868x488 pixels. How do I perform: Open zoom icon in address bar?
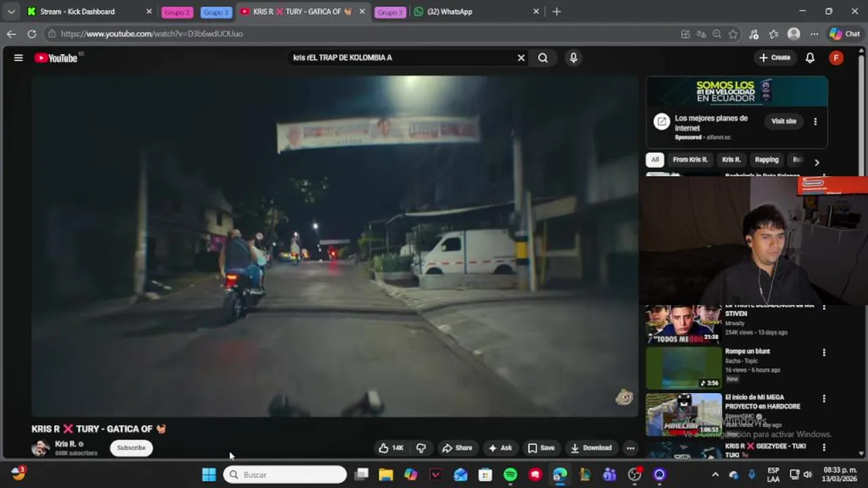point(717,34)
